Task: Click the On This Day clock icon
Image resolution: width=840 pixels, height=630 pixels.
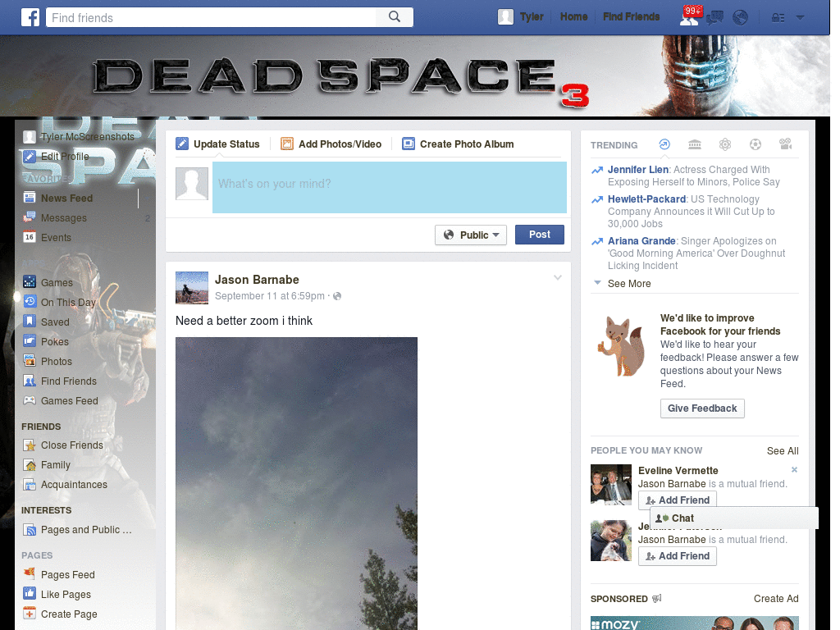Action: (x=30, y=302)
